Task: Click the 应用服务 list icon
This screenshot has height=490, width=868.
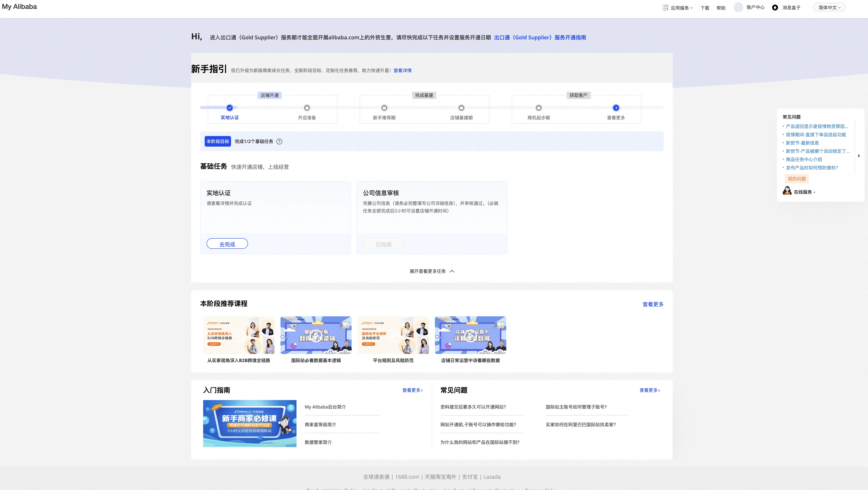Action: click(x=665, y=8)
